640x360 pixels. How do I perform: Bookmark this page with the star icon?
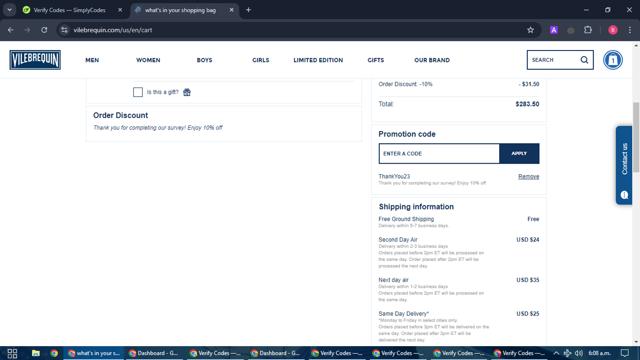point(530,30)
